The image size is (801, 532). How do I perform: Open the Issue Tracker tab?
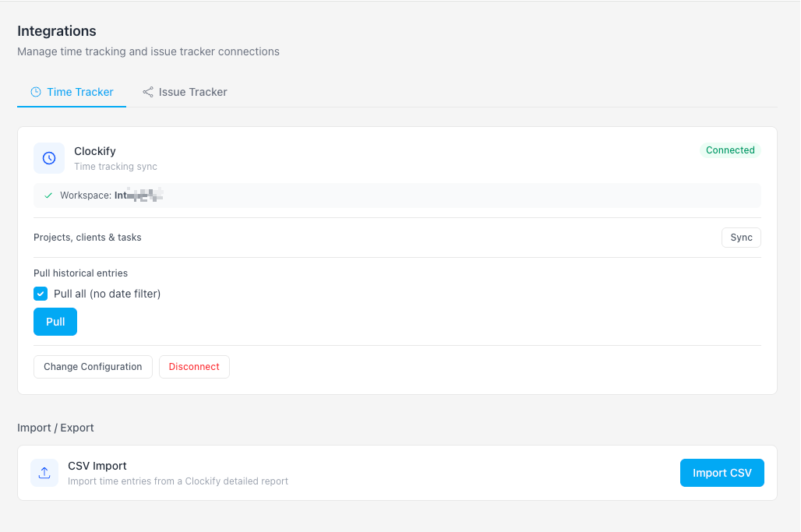click(x=185, y=92)
